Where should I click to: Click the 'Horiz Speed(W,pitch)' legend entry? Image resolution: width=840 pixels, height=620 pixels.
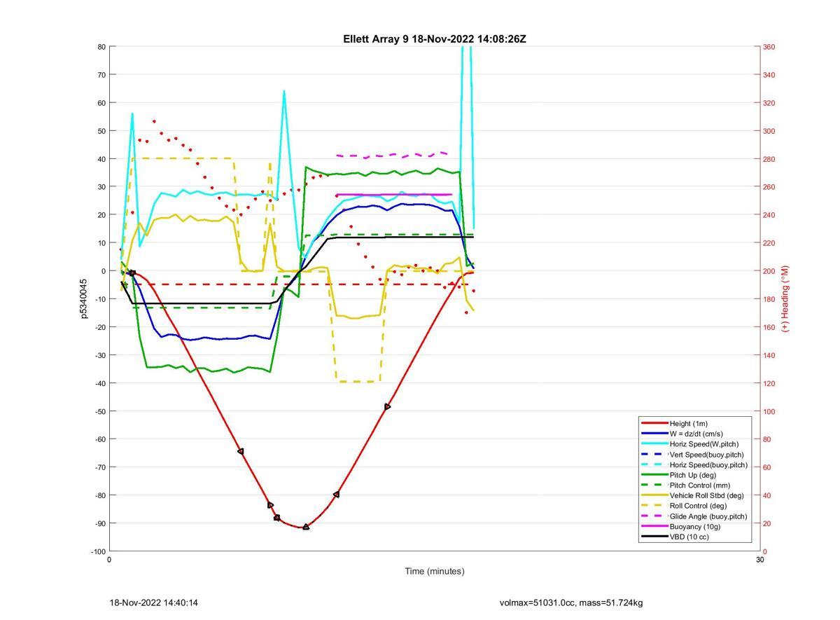point(703,444)
